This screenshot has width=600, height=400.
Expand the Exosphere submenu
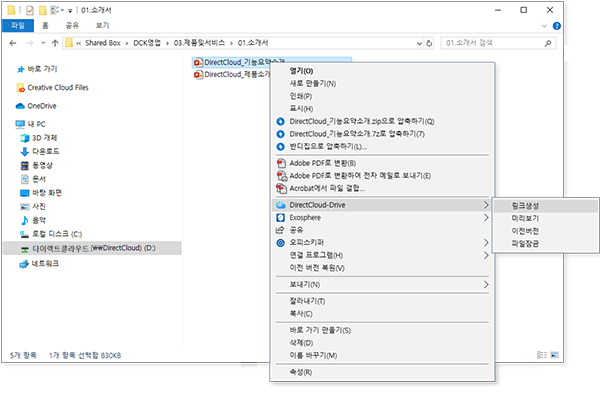click(x=383, y=218)
